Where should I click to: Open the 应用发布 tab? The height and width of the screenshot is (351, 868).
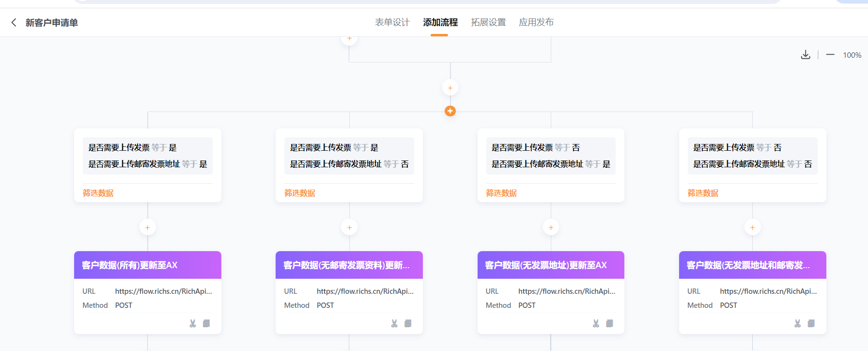point(536,22)
